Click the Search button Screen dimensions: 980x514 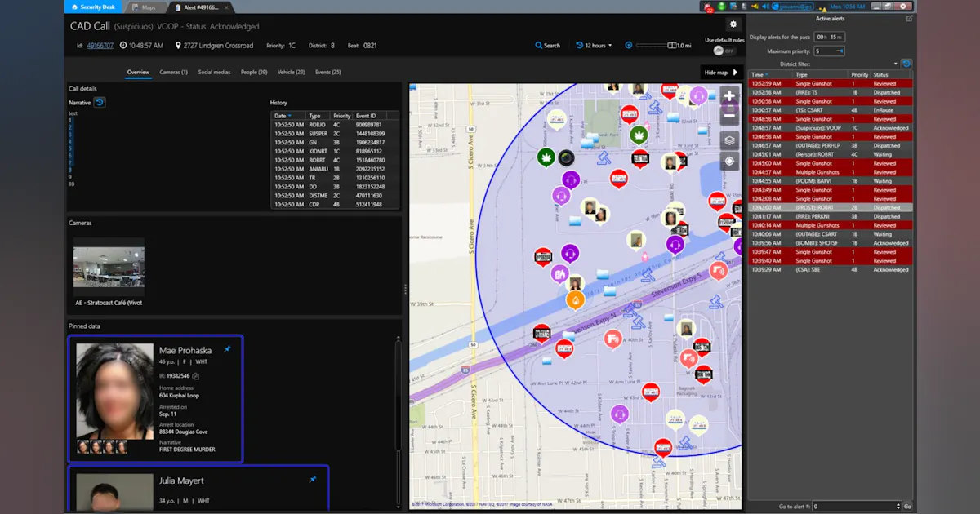point(548,46)
